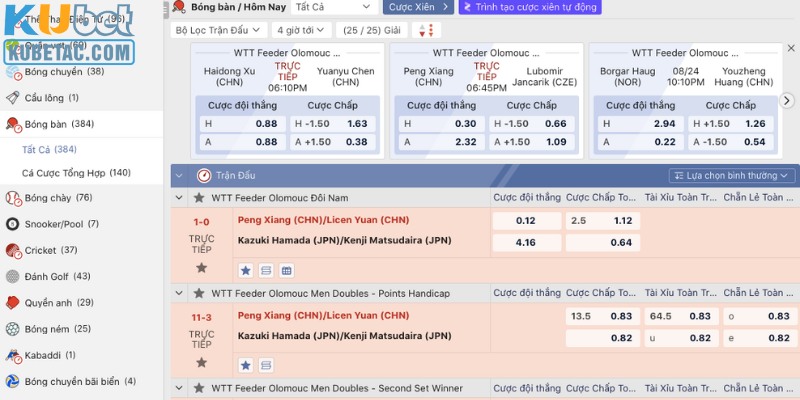Open the Bóng ném handball icon
The width and height of the screenshot is (800, 400).
[x=13, y=329]
